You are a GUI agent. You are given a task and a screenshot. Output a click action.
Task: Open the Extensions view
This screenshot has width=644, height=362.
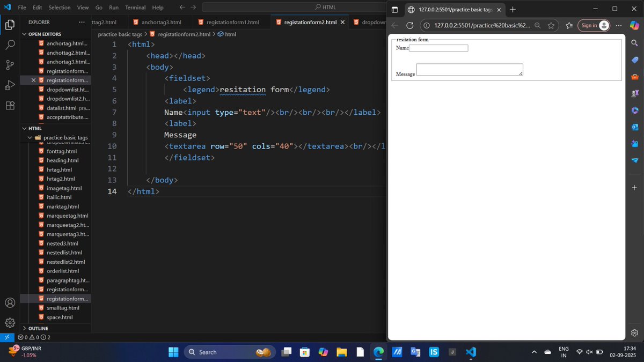tap(10, 105)
